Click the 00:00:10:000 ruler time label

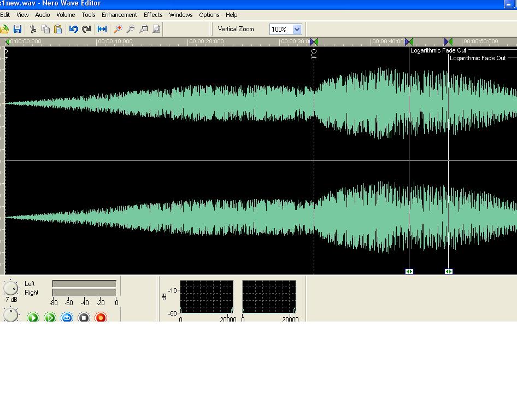(x=115, y=42)
